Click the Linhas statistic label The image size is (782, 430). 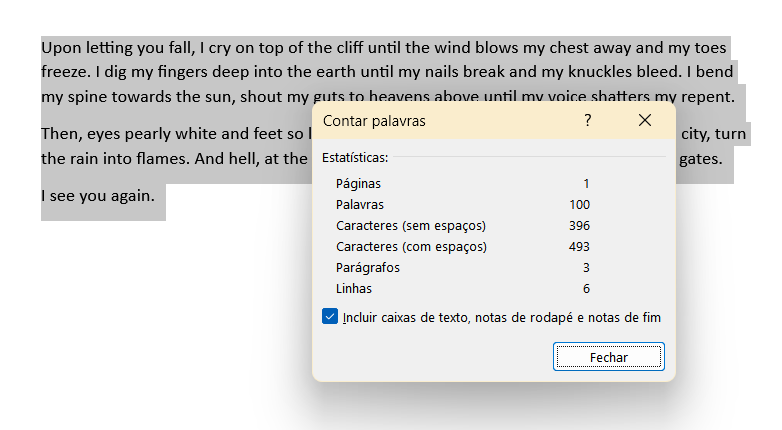pos(354,288)
